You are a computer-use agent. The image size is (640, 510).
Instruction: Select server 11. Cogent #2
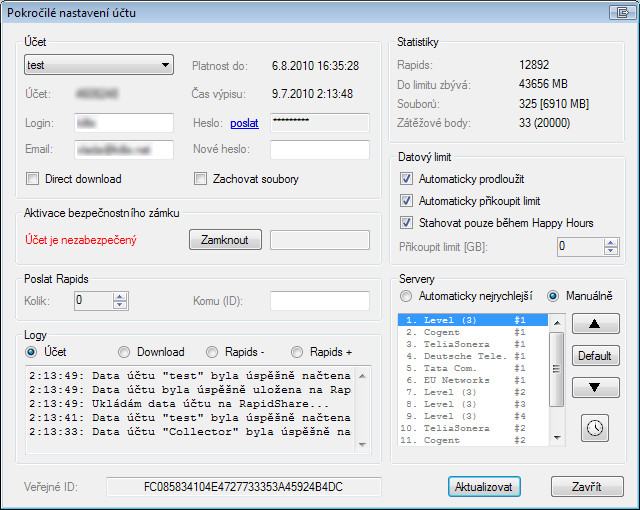click(x=473, y=440)
